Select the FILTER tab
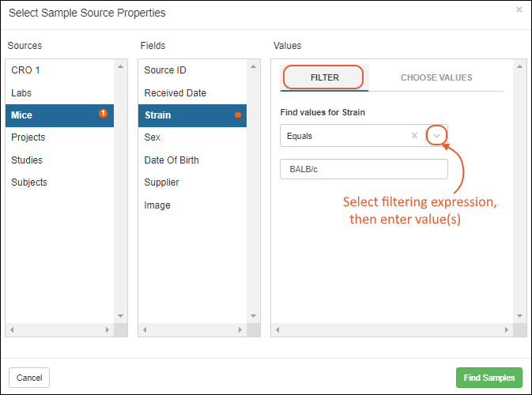The width and height of the screenshot is (532, 395). [324, 77]
